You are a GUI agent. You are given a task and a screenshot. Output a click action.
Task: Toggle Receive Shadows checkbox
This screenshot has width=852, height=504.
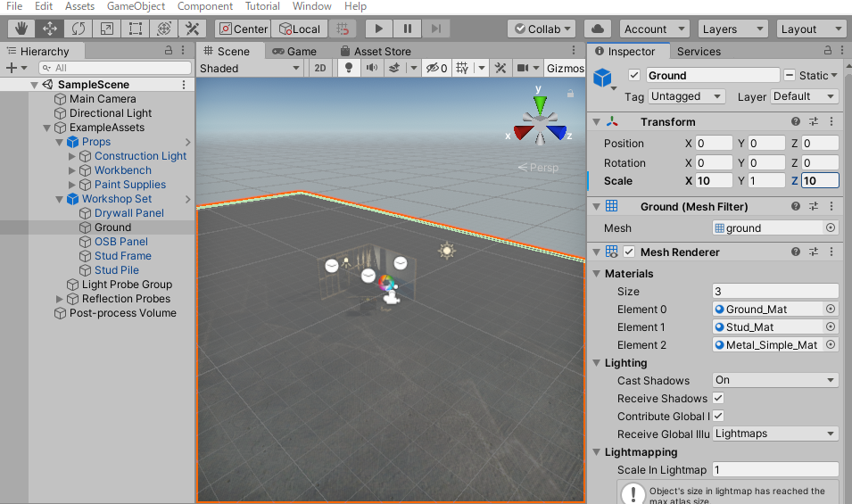click(x=718, y=399)
